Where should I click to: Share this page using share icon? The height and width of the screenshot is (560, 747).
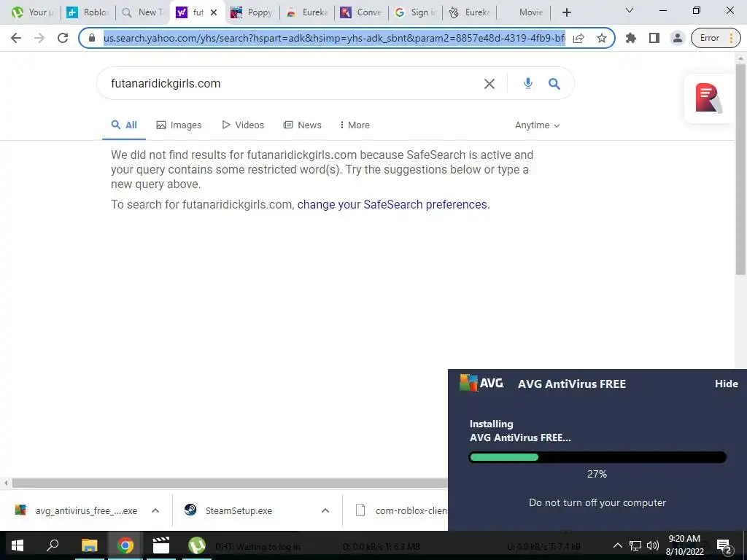pos(578,38)
